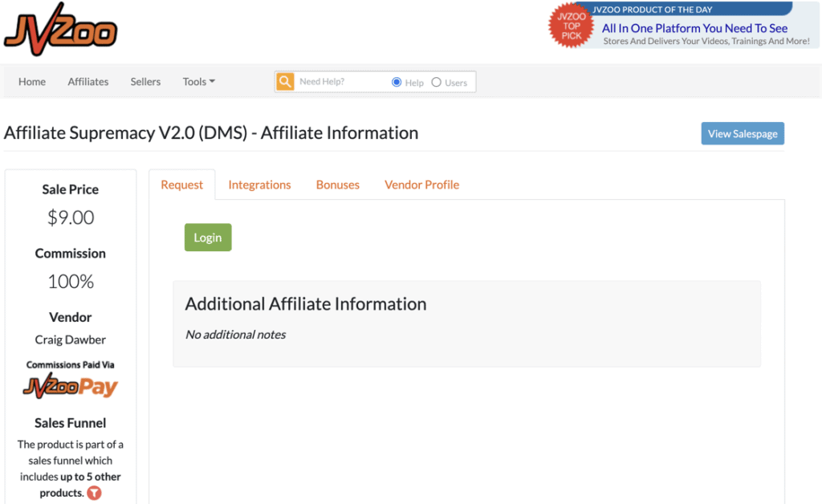Click the green Login button
The image size is (822, 504).
tap(208, 238)
